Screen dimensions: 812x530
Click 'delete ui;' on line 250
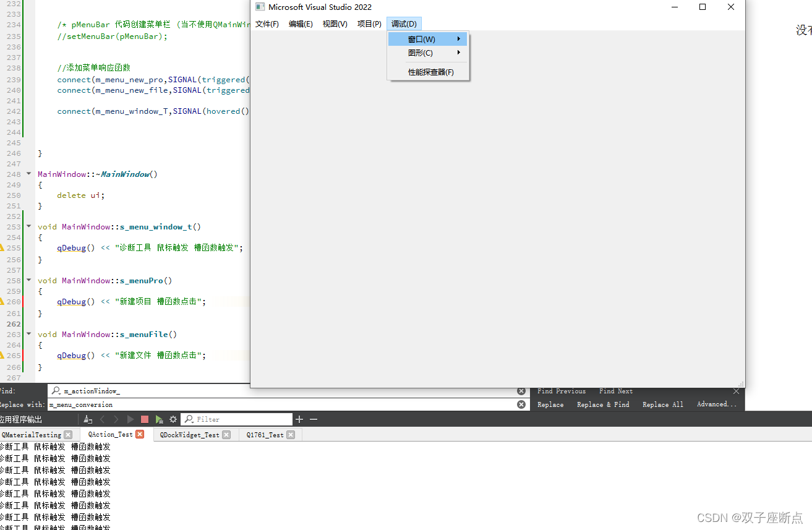click(81, 195)
